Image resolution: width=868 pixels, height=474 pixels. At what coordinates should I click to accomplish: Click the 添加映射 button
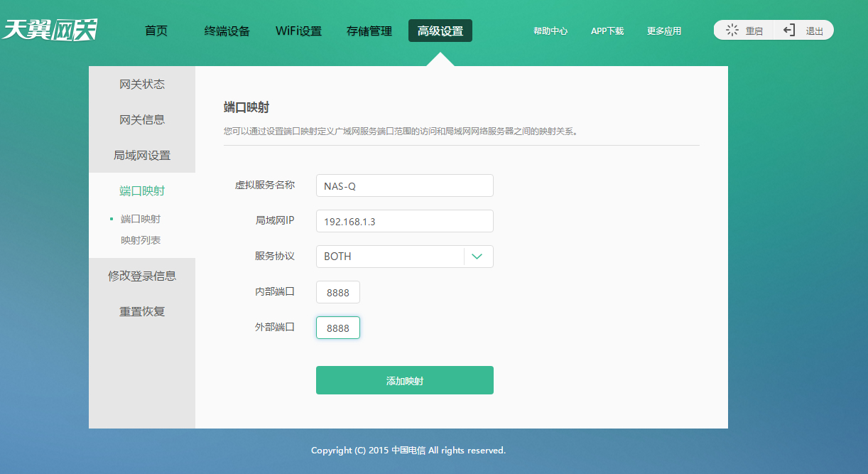tap(404, 380)
